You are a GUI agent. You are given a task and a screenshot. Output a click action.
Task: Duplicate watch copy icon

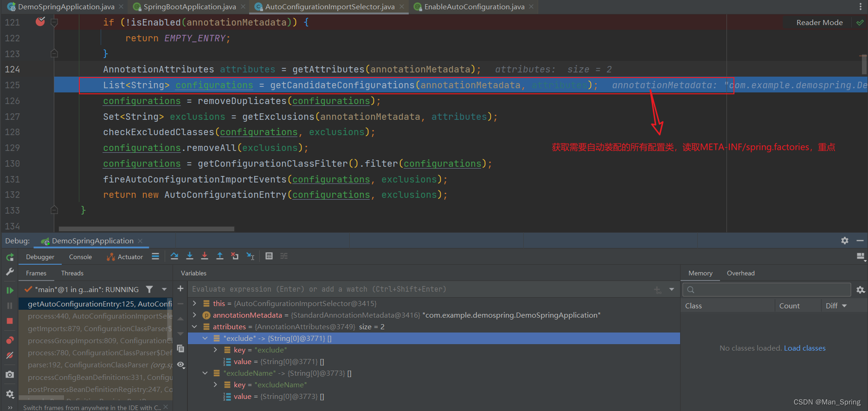180,349
